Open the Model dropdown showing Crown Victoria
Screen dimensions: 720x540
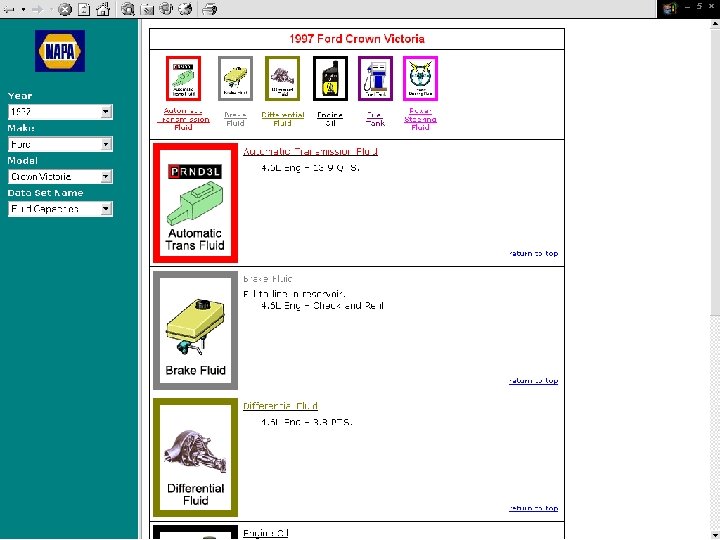tap(60, 176)
